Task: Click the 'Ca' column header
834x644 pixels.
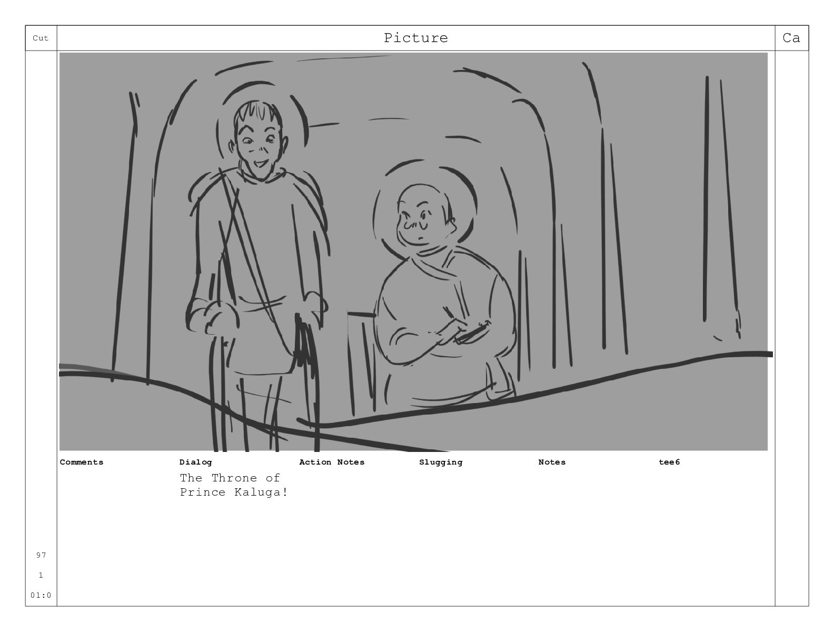Action: point(791,38)
